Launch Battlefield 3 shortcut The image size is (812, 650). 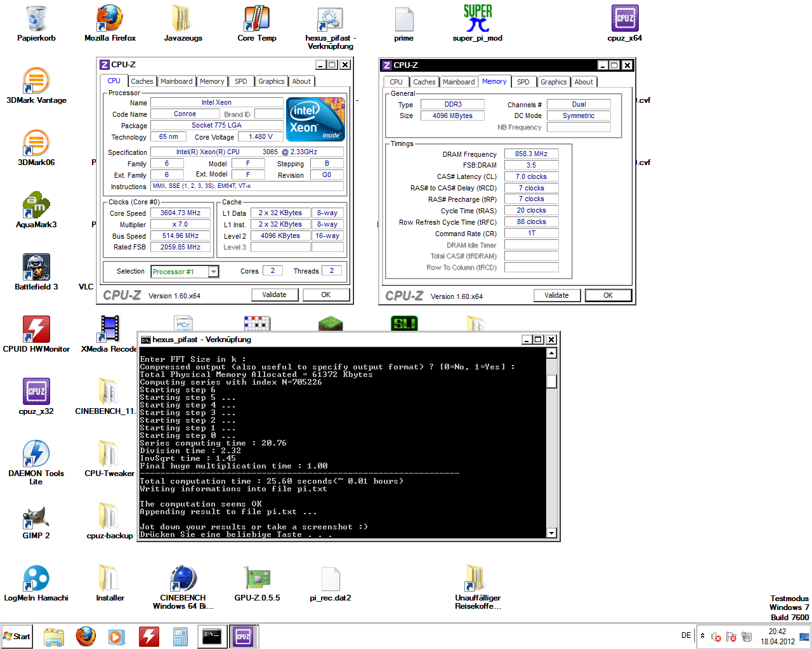click(x=36, y=272)
